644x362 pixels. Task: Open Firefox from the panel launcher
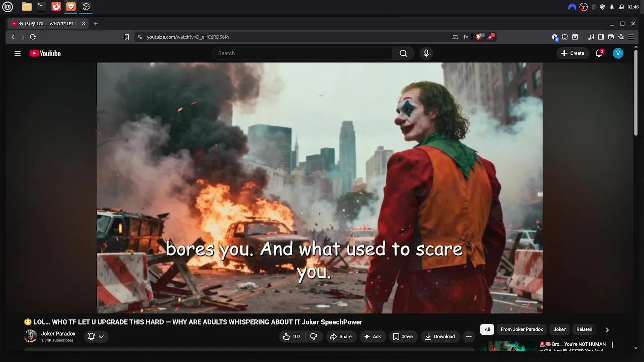pos(56,7)
